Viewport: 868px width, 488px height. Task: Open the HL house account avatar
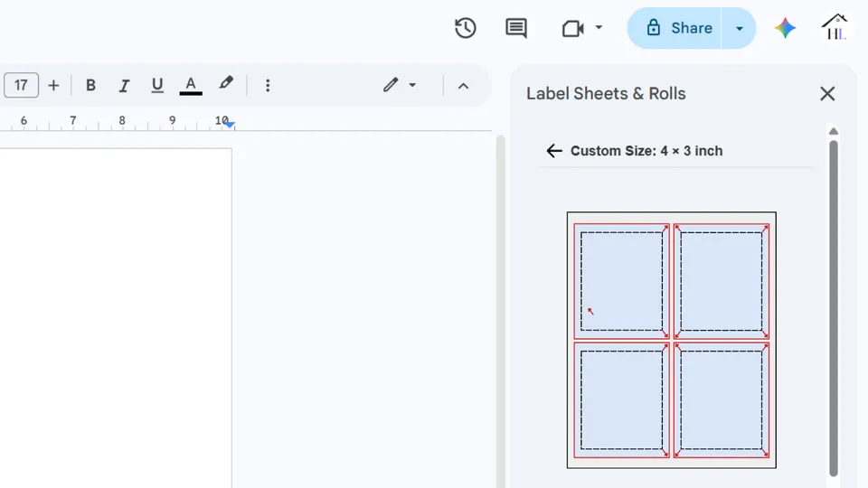tap(835, 27)
